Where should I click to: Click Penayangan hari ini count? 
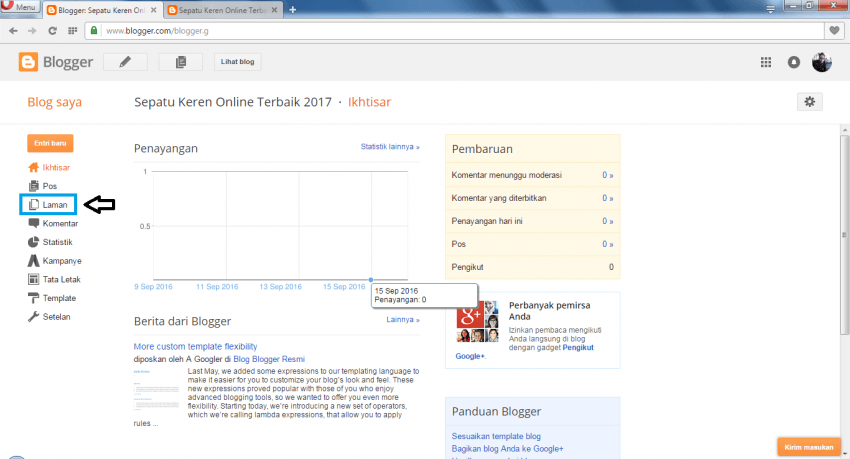[608, 221]
